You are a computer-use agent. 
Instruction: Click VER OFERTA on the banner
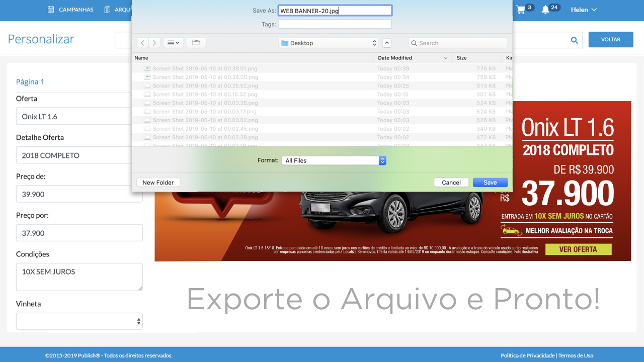578,249
